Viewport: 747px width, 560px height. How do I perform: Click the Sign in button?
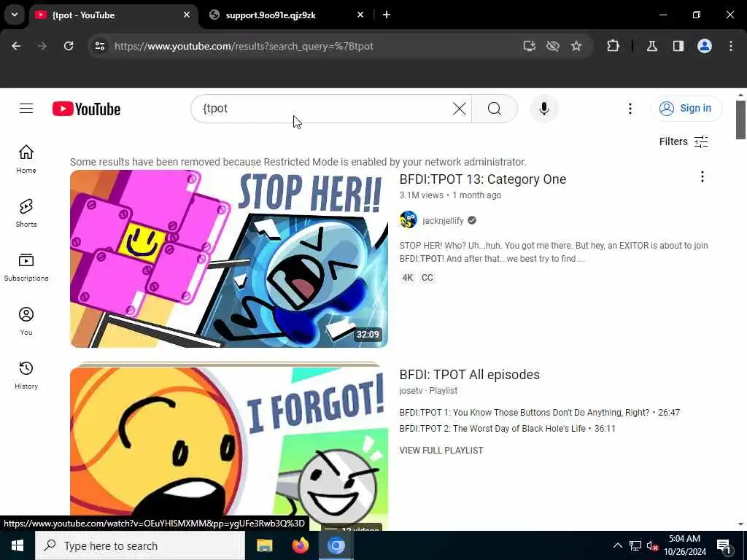click(686, 108)
